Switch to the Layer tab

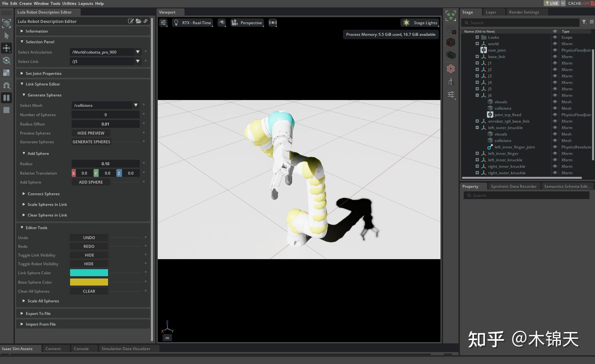[x=491, y=12]
